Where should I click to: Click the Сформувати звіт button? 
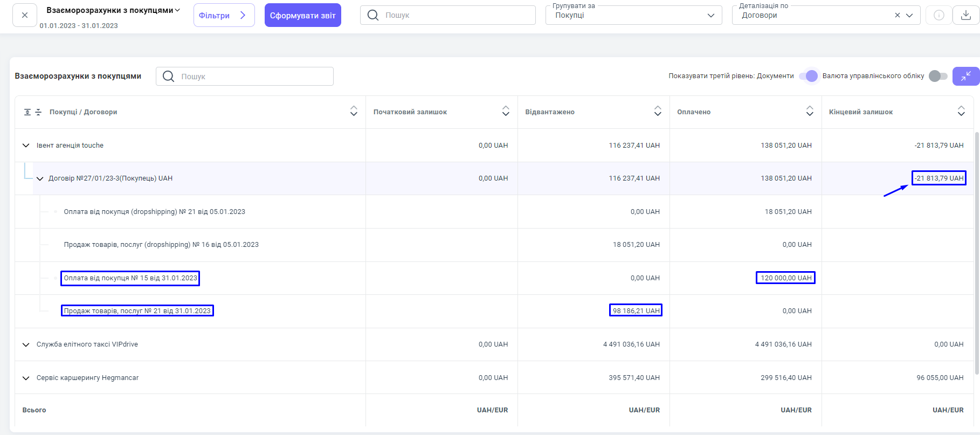(x=302, y=15)
